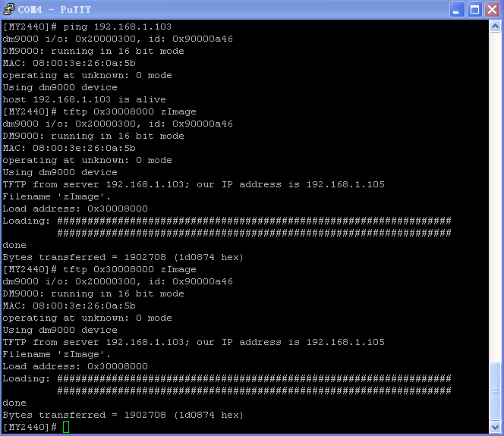Click the first 'done' line
Screen dimensions: 504x436
[x=14, y=245]
